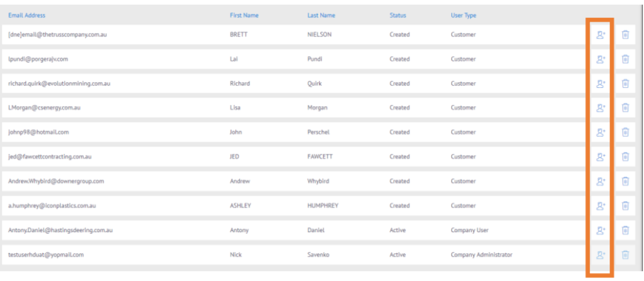Viewport: 644px width, 281px height.
Task: Delete Brett Nielson's user account
Action: (625, 35)
